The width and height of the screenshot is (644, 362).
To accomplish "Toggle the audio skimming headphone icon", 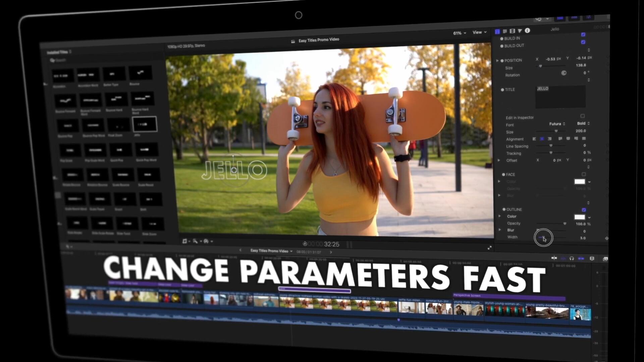I will 572,259.
